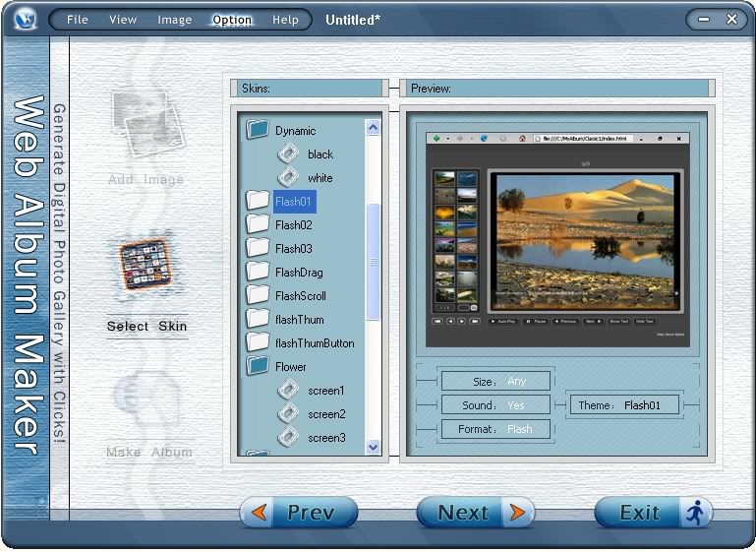Viewport: 756px width, 552px height.
Task: Select the Flash01 skin
Action: [294, 201]
